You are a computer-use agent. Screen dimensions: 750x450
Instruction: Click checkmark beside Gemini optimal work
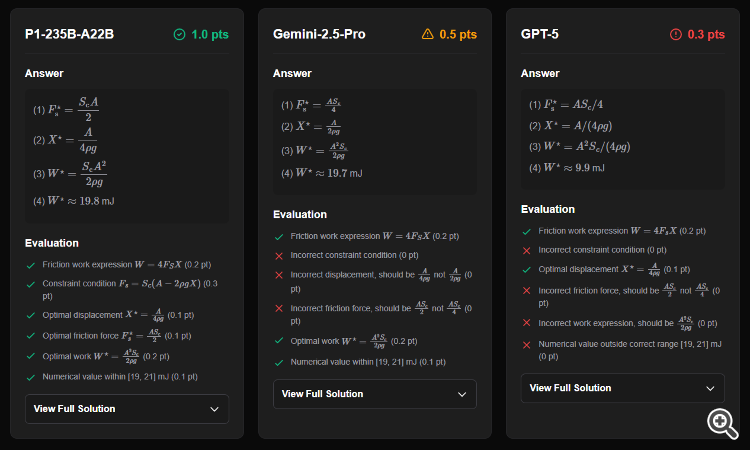point(279,340)
